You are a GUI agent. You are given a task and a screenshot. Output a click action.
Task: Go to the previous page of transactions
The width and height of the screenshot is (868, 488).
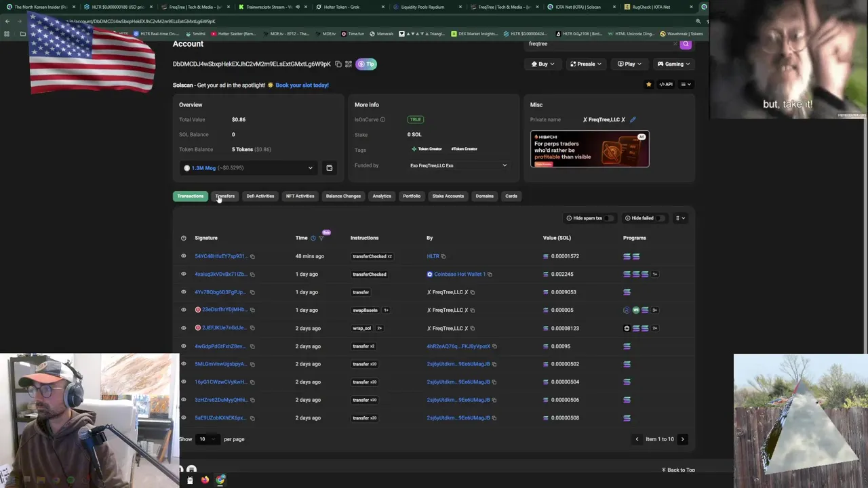637,439
